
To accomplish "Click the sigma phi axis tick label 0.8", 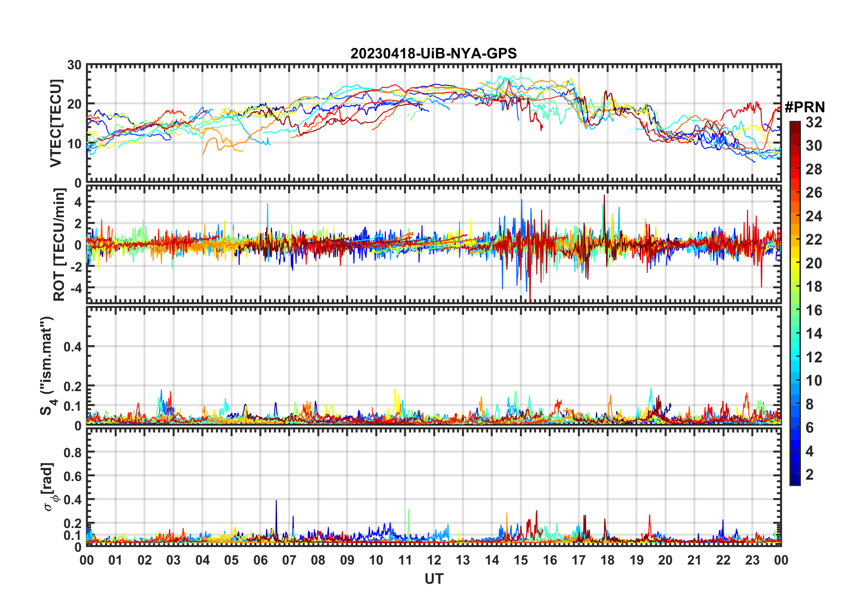I will [73, 452].
